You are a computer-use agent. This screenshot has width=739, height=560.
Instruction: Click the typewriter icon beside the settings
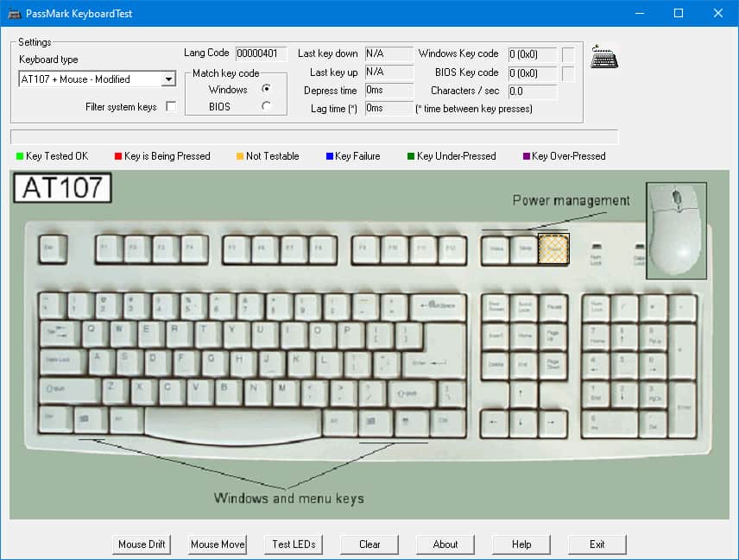[604, 58]
